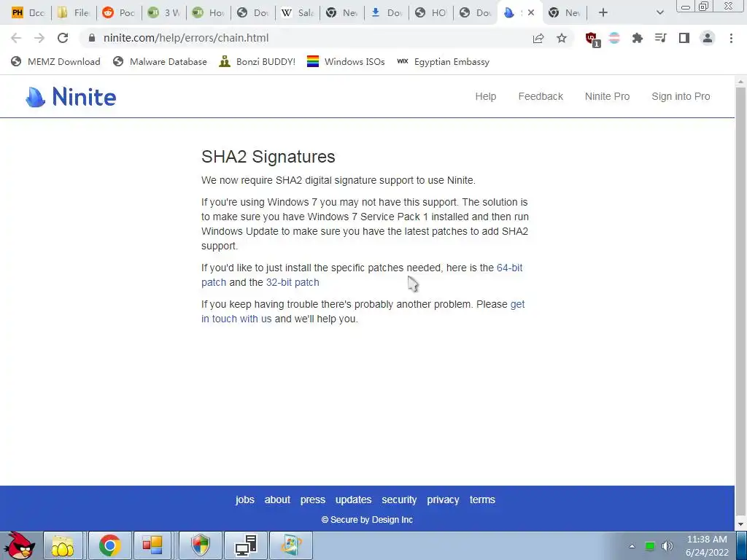Open the about footer link
Viewport: 747px width, 560px height.
[277, 499]
